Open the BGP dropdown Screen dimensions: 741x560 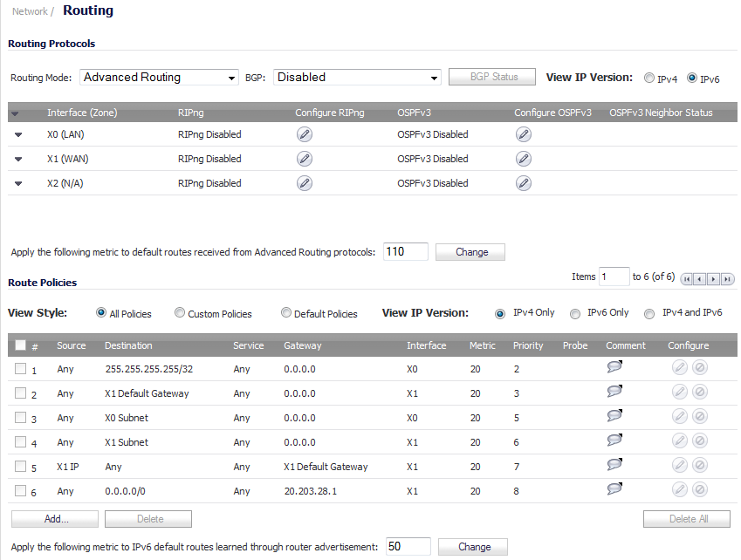(x=357, y=78)
